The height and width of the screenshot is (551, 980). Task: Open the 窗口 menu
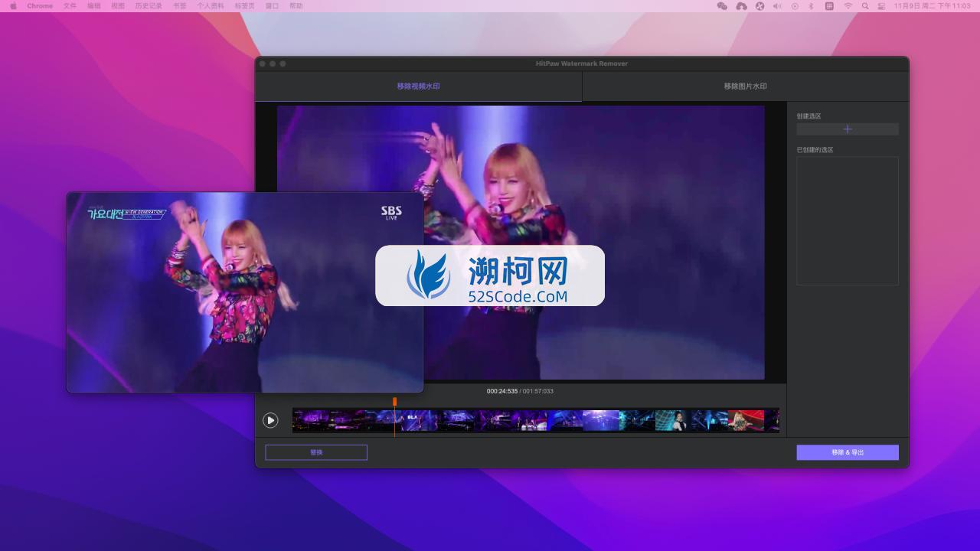click(272, 5)
